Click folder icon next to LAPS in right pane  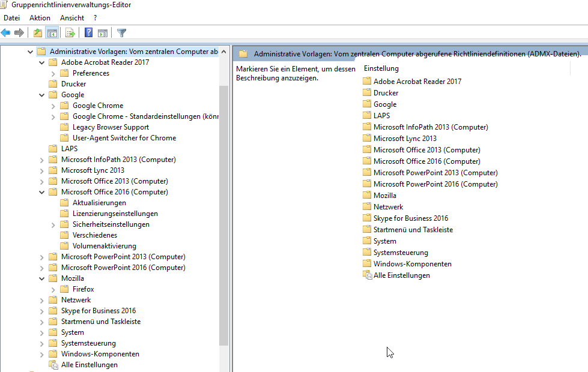click(367, 115)
